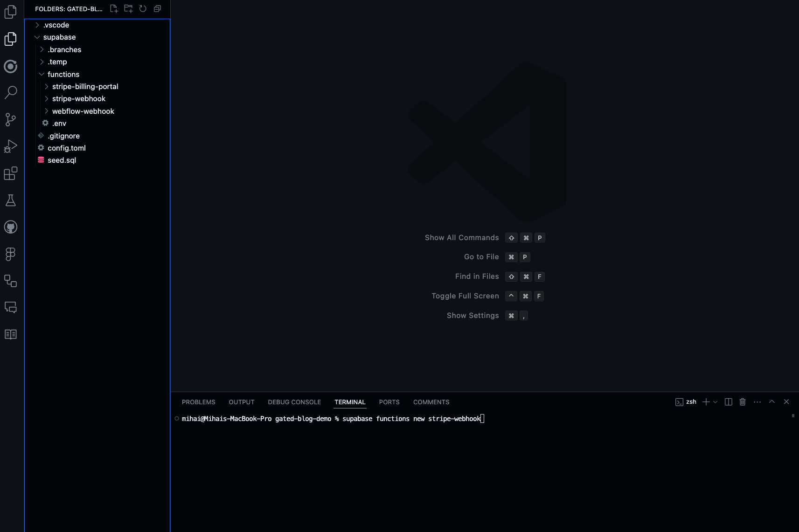Expand the .vscode folder
This screenshot has width=799, height=532.
coord(97,25)
